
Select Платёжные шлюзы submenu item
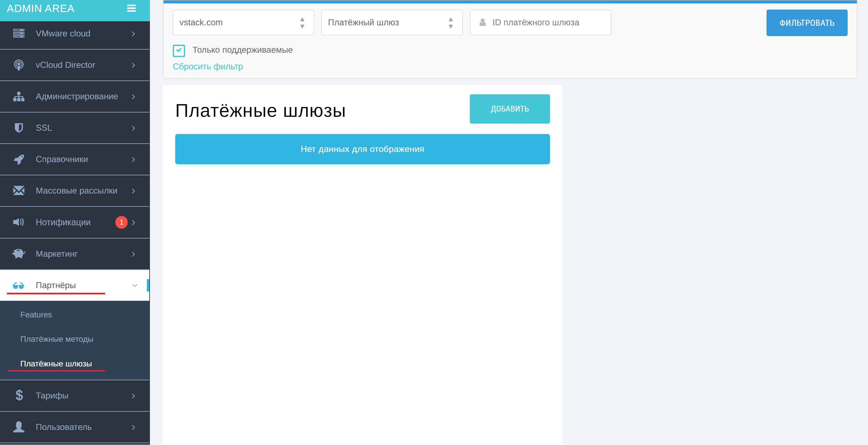click(56, 364)
